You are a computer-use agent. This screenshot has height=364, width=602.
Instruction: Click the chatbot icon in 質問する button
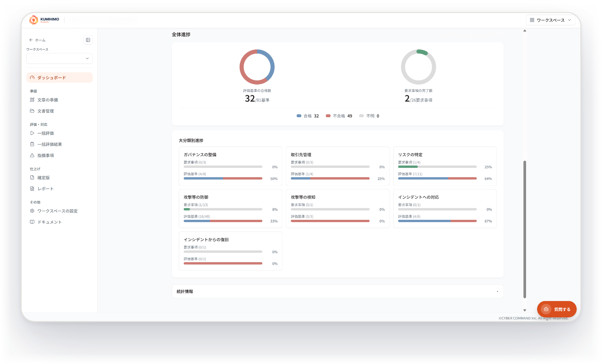tap(546, 309)
